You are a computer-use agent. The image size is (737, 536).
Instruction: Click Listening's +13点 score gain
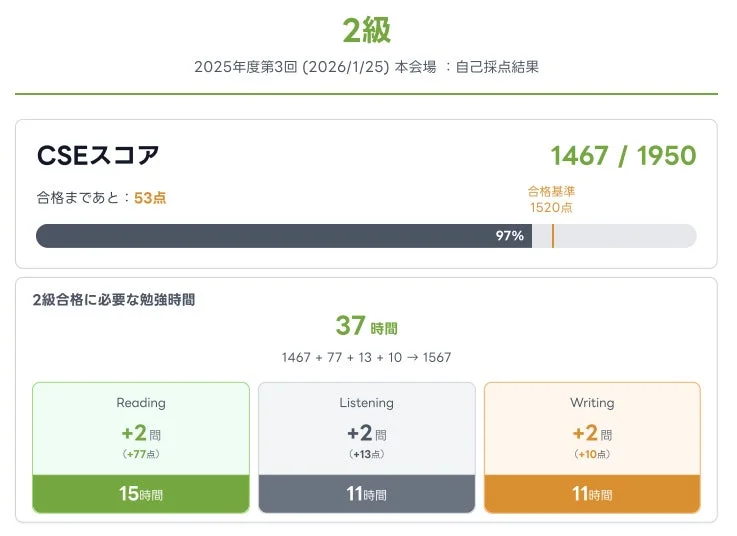(366, 455)
